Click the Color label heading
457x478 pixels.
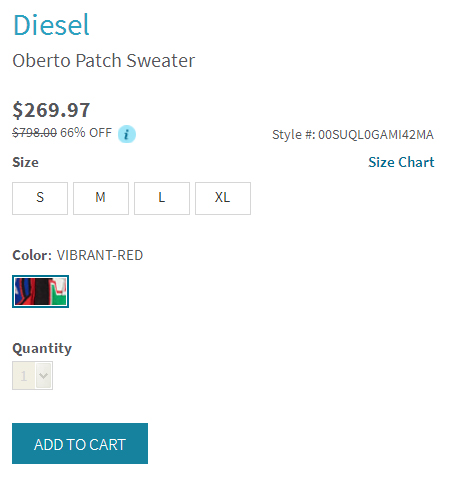pyautogui.click(x=32, y=255)
